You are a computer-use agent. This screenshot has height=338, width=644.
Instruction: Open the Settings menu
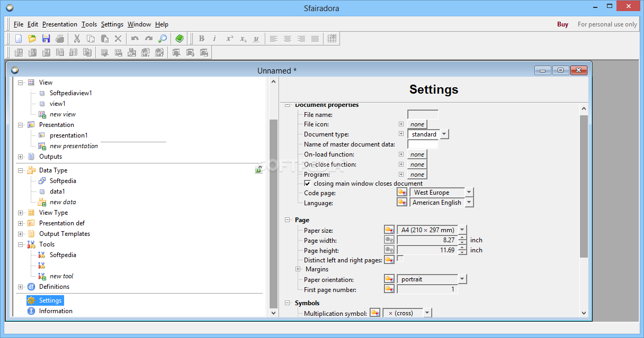112,24
